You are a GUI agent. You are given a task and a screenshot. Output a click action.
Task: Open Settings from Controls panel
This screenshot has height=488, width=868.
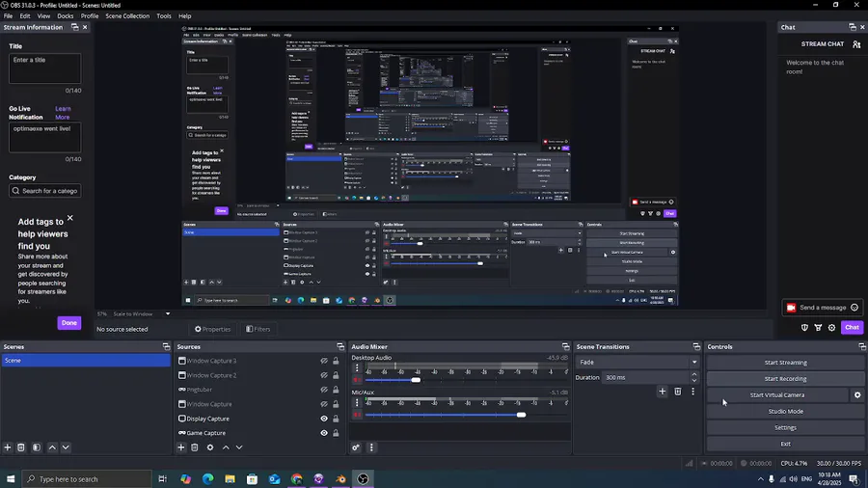pos(785,427)
